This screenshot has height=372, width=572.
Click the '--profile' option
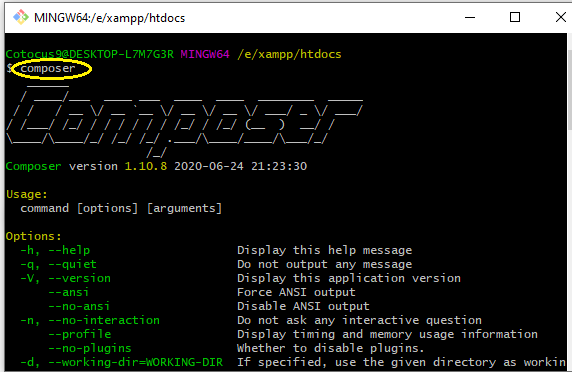[x=80, y=334]
